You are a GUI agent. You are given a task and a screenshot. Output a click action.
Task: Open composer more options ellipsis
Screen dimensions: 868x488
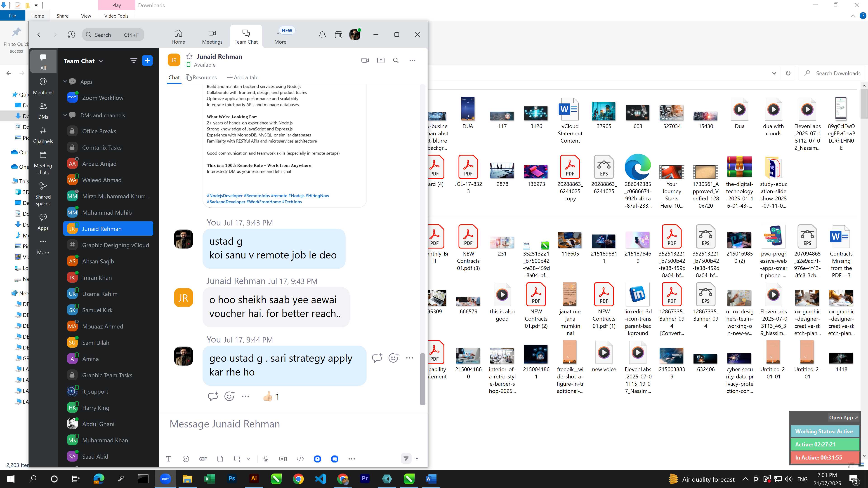352,459
